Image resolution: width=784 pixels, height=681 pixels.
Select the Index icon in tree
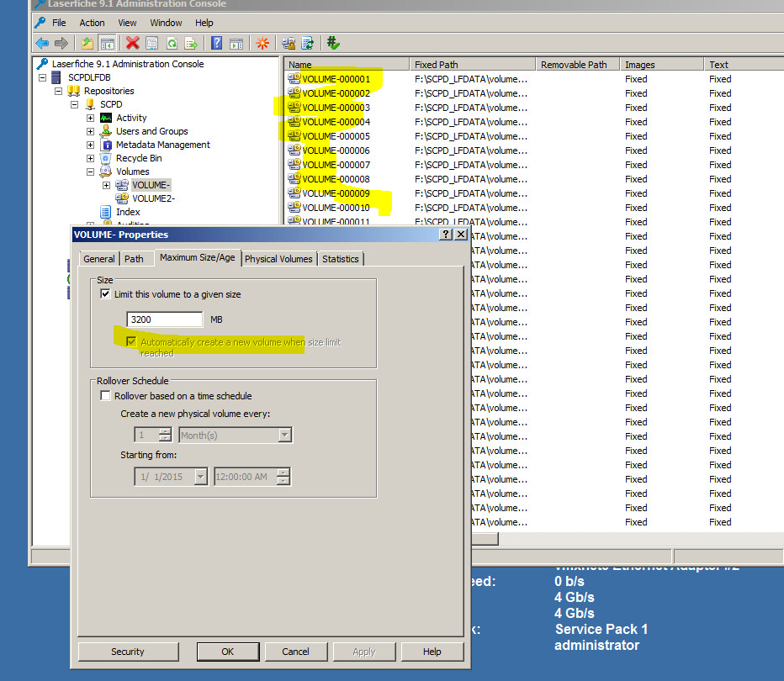pos(105,212)
